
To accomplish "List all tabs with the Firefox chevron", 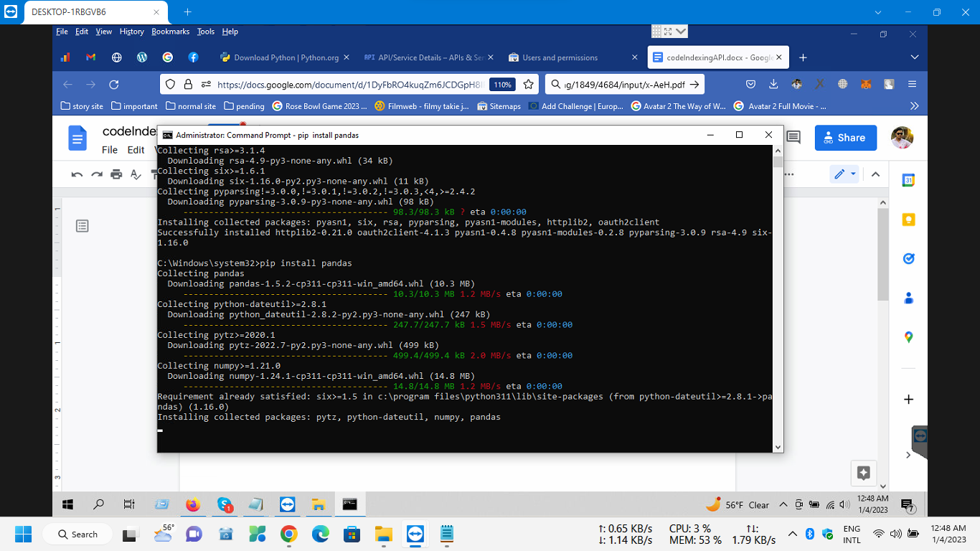I will (914, 57).
